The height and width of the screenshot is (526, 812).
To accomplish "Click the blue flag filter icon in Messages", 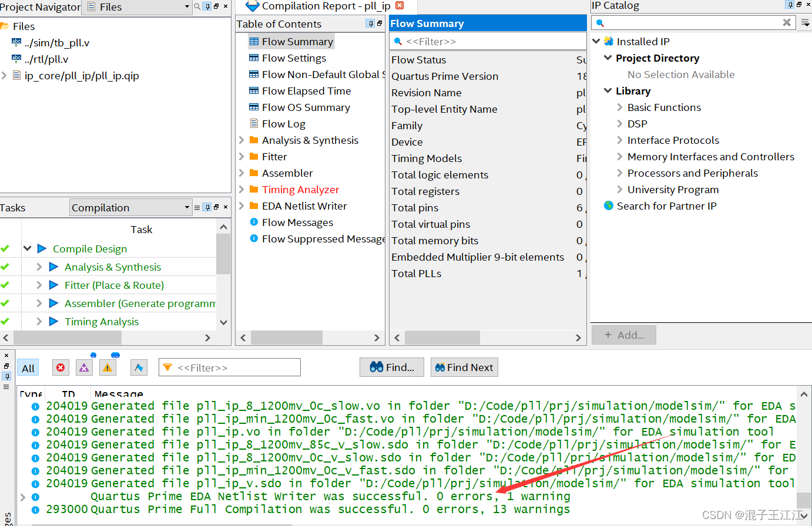I will click(139, 367).
